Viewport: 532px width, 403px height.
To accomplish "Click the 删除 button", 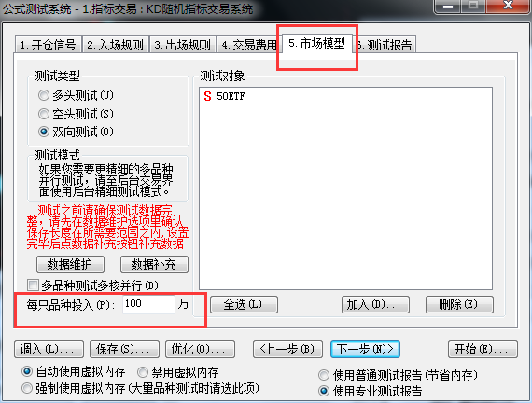I will (459, 304).
